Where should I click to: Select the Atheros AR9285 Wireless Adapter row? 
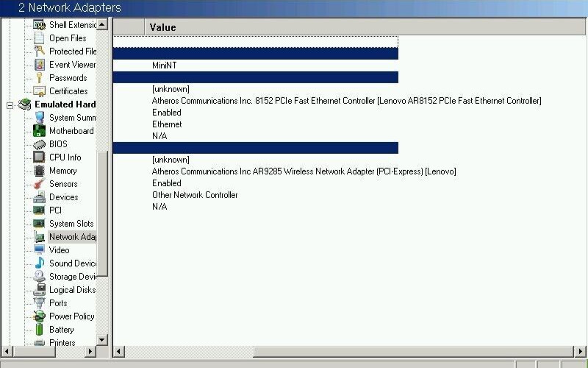point(304,171)
